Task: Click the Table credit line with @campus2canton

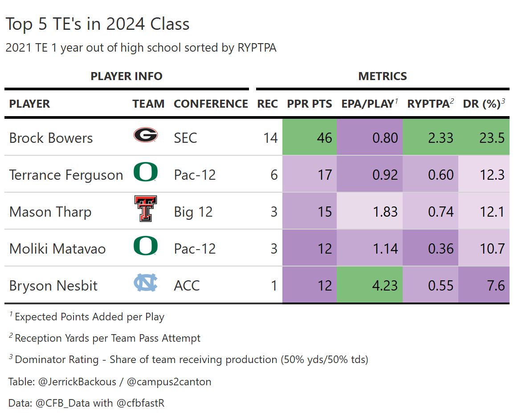Action: [110, 382]
